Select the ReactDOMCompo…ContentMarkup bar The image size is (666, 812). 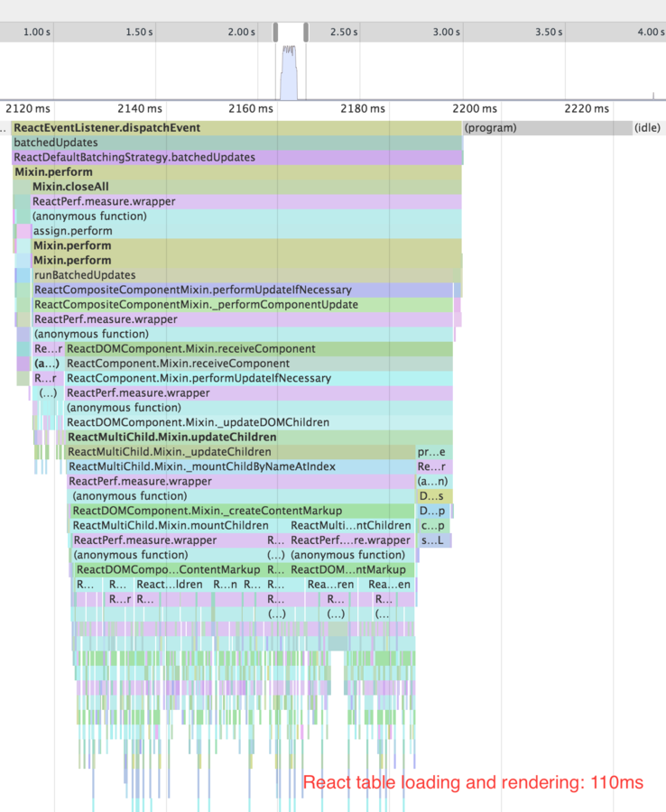click(x=170, y=569)
